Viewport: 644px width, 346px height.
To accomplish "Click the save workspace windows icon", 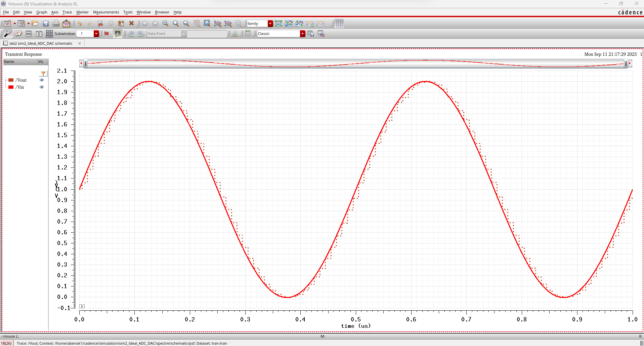I will click(310, 34).
